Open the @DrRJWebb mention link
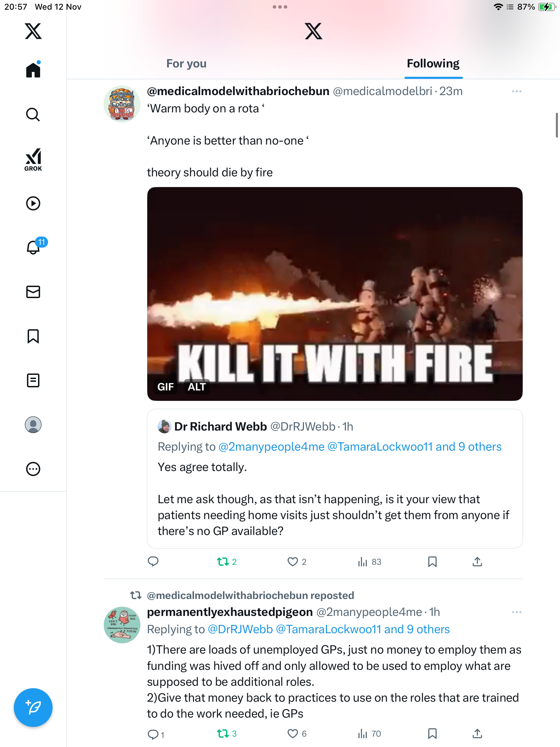560x747 pixels. click(x=241, y=629)
